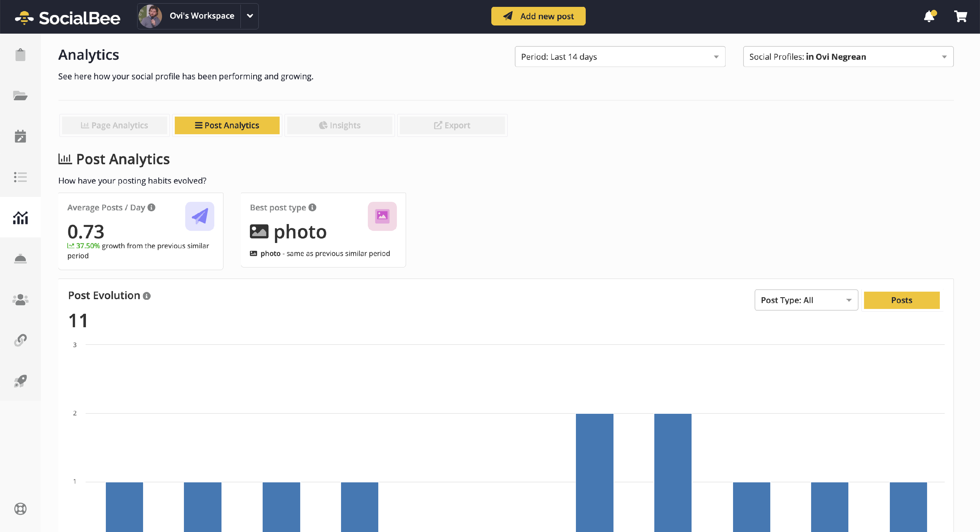Click the workspace avatar picture
Viewport: 980px width, 532px height.
150,16
